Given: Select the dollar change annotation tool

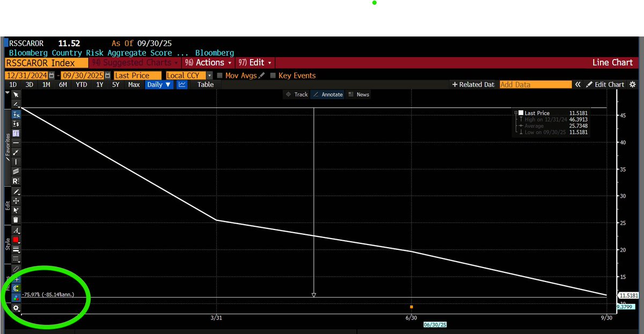Looking at the screenshot, I should coord(16,124).
